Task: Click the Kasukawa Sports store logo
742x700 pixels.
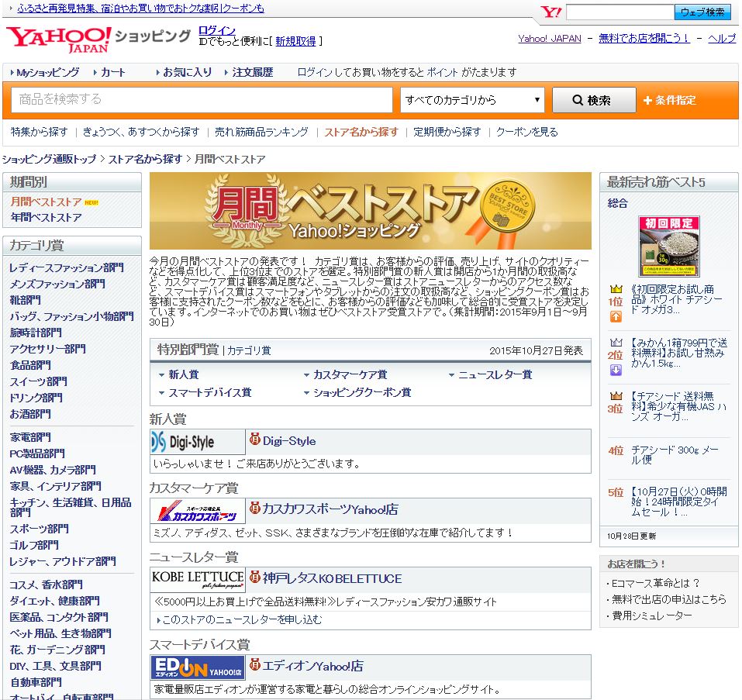Action: coord(198,511)
